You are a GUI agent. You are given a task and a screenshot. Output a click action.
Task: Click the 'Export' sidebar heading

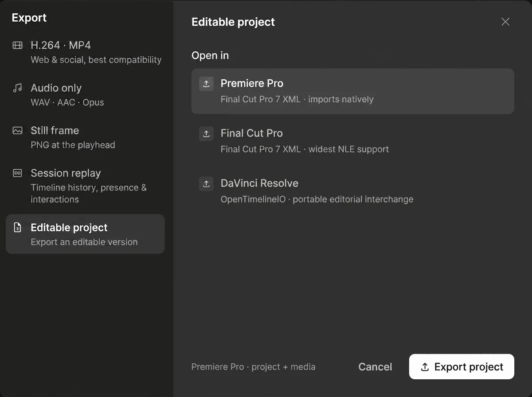pyautogui.click(x=29, y=18)
